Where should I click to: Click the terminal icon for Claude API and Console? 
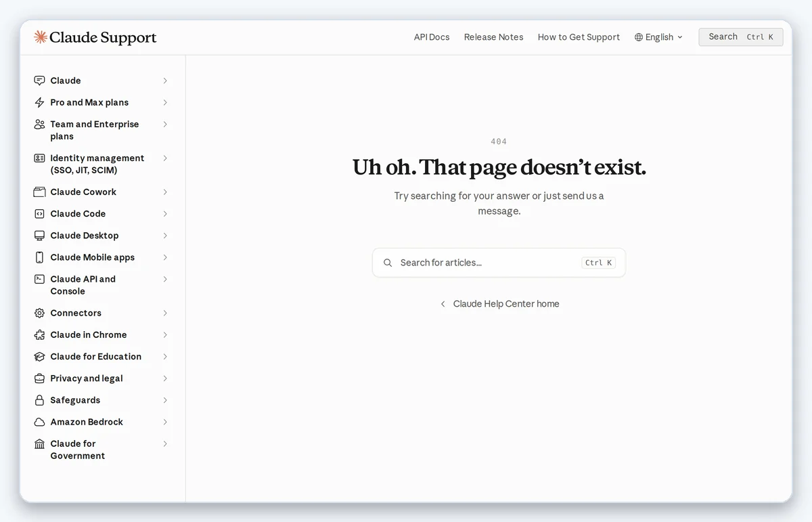tap(39, 279)
